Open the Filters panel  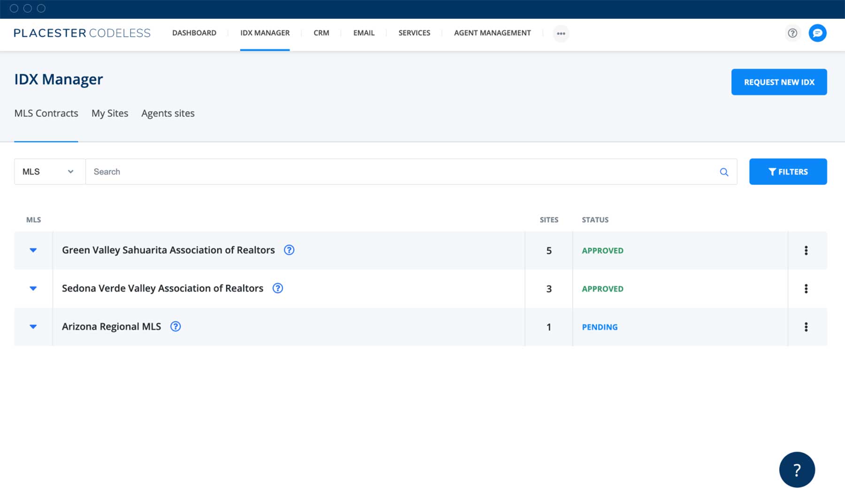coord(788,171)
